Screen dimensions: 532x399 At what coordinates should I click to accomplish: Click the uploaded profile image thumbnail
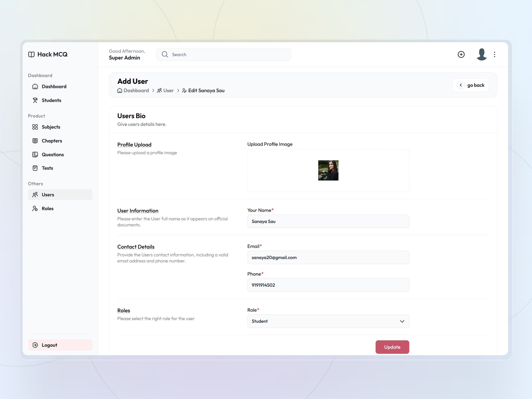coord(328,170)
